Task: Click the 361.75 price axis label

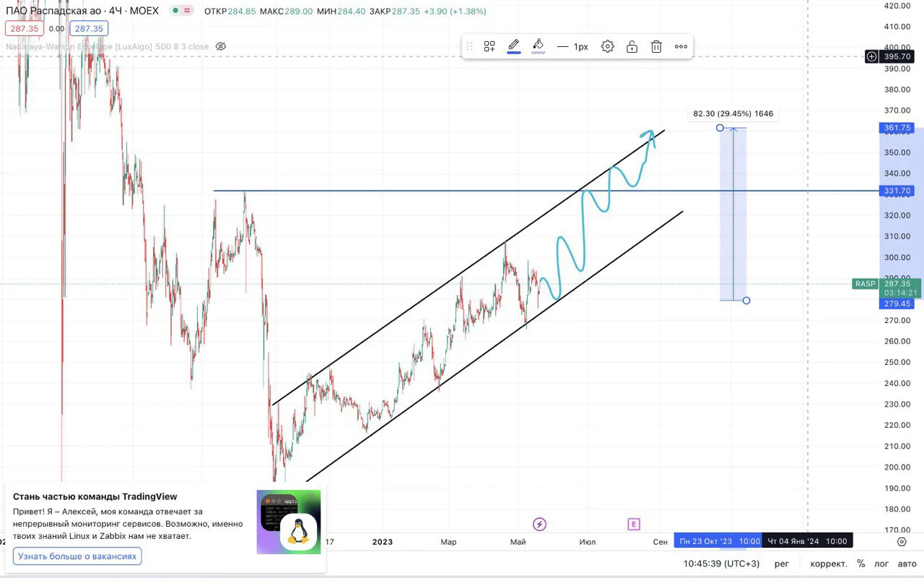Action: coord(897,128)
